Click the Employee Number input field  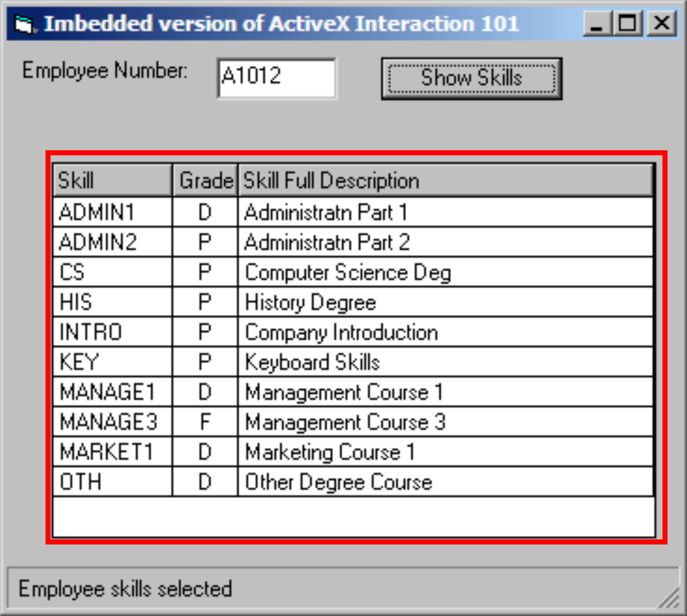tap(276, 78)
